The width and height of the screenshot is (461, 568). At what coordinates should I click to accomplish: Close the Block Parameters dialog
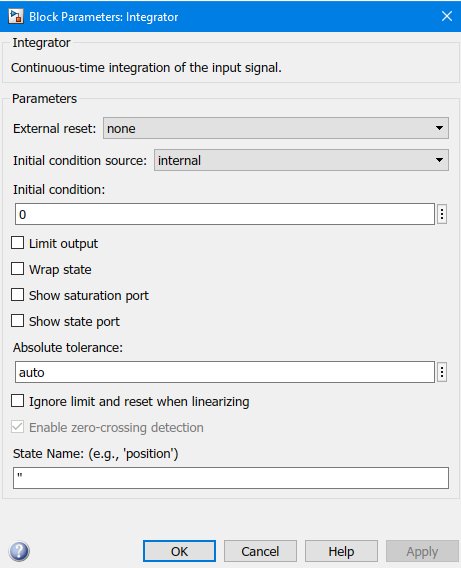pos(447,16)
